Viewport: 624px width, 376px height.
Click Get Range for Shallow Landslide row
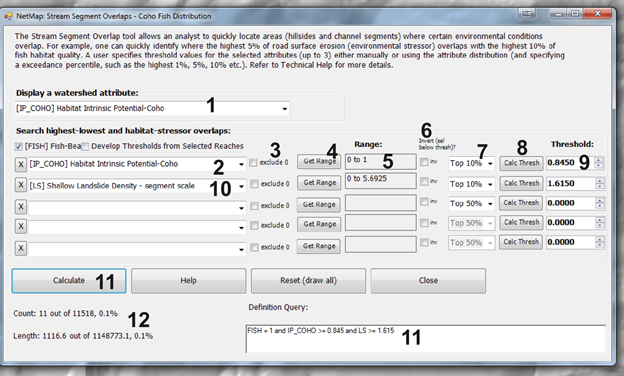tap(319, 183)
